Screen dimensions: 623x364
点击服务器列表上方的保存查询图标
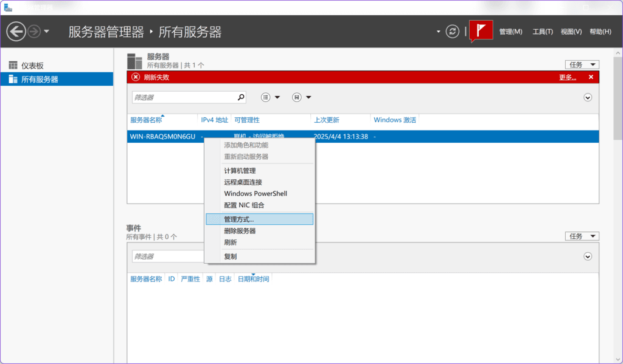click(296, 97)
